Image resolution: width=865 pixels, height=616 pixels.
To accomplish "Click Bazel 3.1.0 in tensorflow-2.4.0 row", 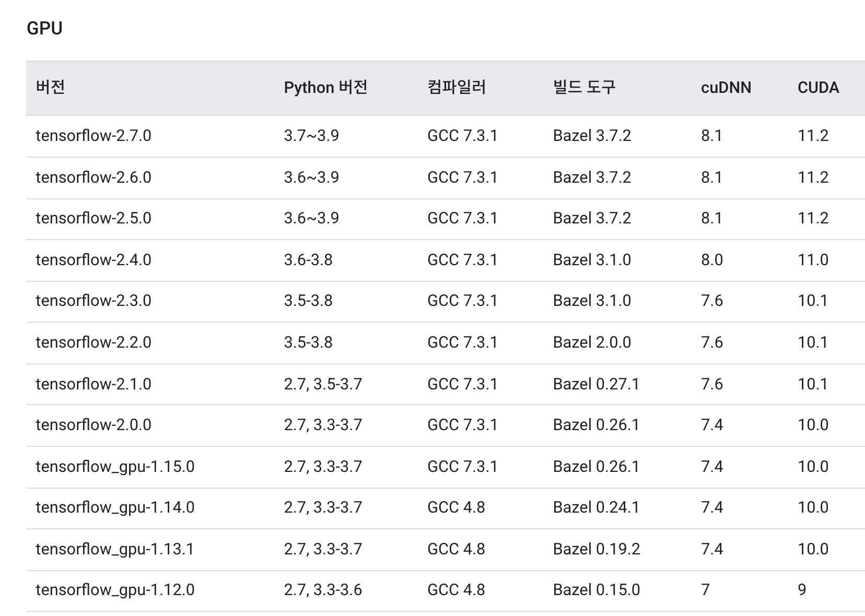I will click(592, 260).
